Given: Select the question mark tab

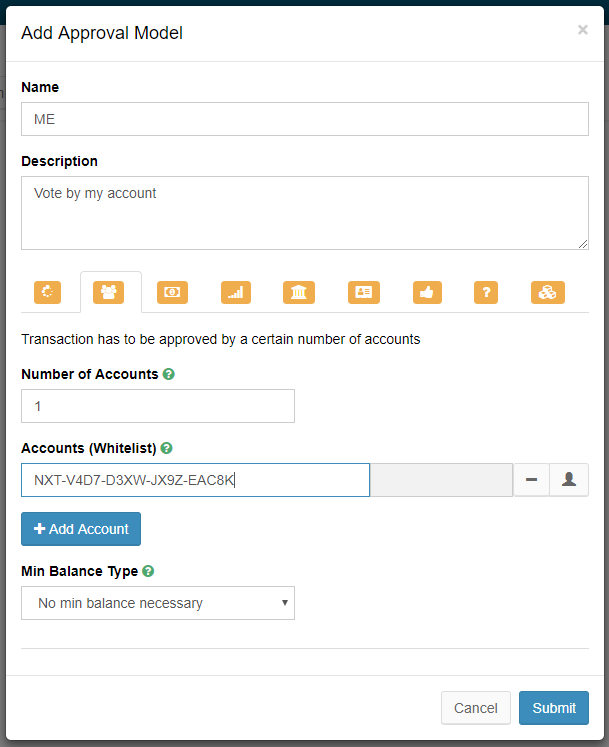Looking at the screenshot, I should click(486, 292).
